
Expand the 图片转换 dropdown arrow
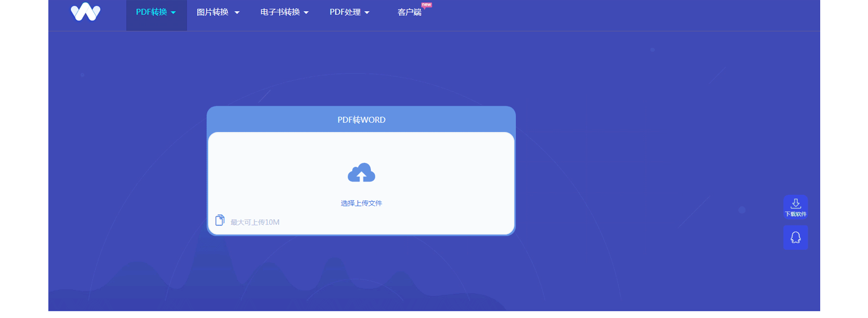tap(237, 13)
